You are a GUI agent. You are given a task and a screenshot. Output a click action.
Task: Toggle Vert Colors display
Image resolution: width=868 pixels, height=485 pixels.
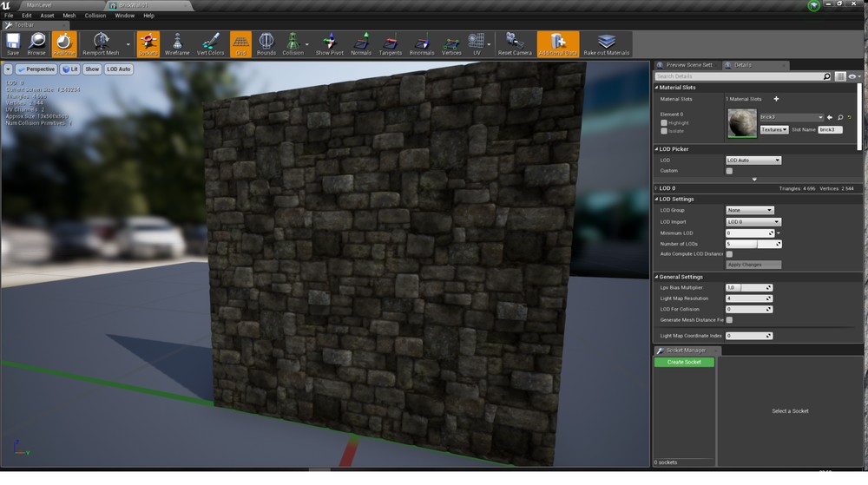[211, 43]
